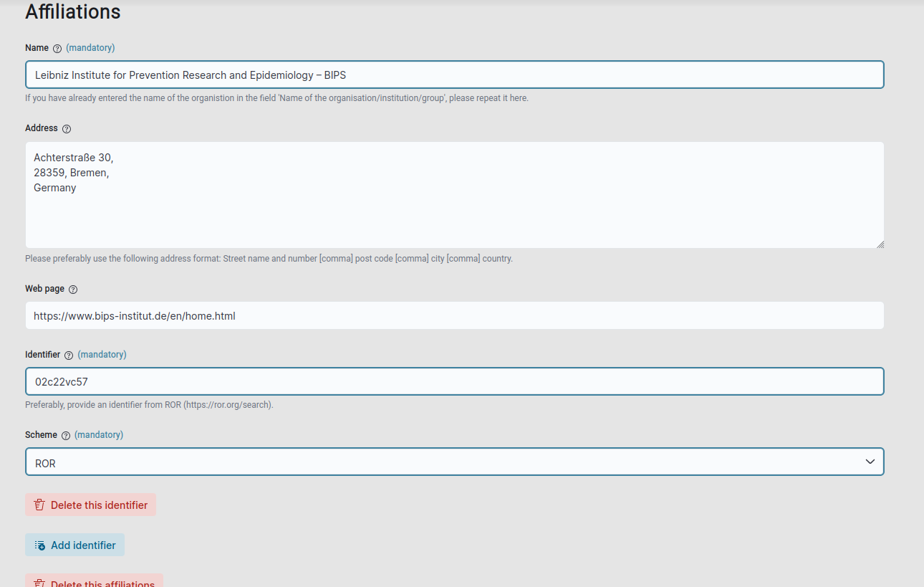Click the question mark beside Web page
The height and width of the screenshot is (587, 924).
point(73,290)
